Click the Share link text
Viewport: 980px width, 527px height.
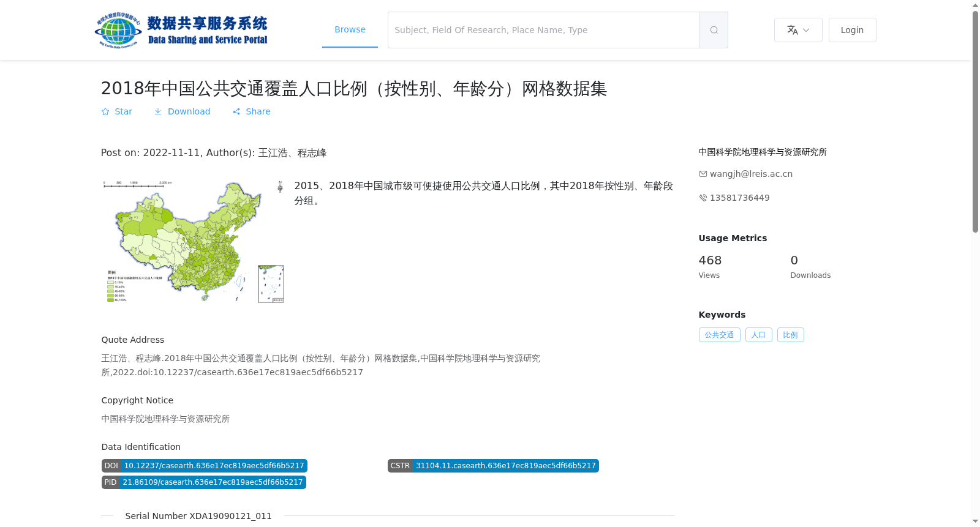258,111
